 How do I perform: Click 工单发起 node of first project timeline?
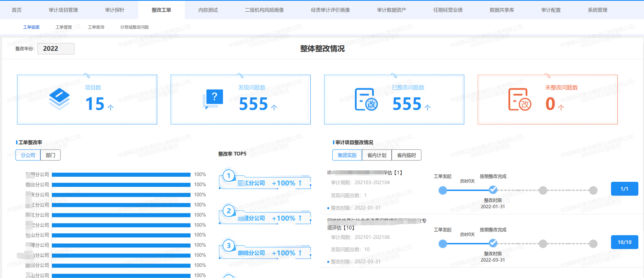[443, 191]
